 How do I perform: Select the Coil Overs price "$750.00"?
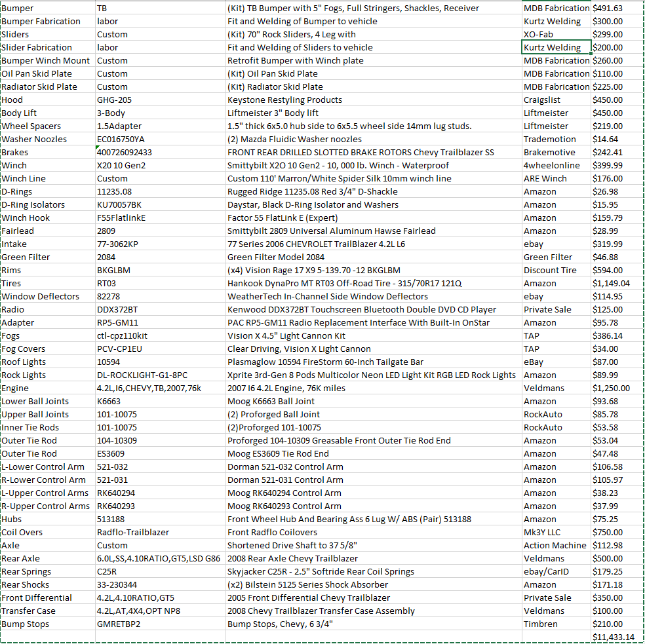coord(617,532)
